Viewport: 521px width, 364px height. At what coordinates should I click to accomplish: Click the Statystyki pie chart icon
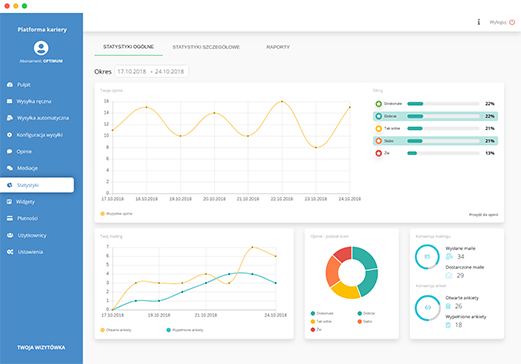click(x=10, y=185)
